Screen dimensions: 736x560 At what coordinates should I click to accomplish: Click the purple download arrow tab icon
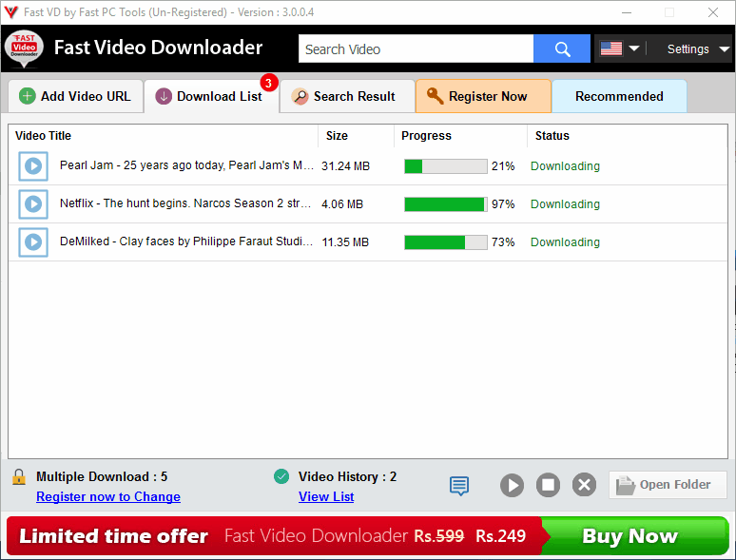[x=164, y=96]
